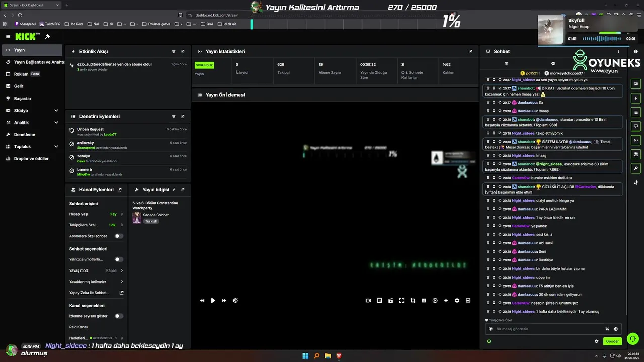Fast-forward the stream preview

point(224,301)
